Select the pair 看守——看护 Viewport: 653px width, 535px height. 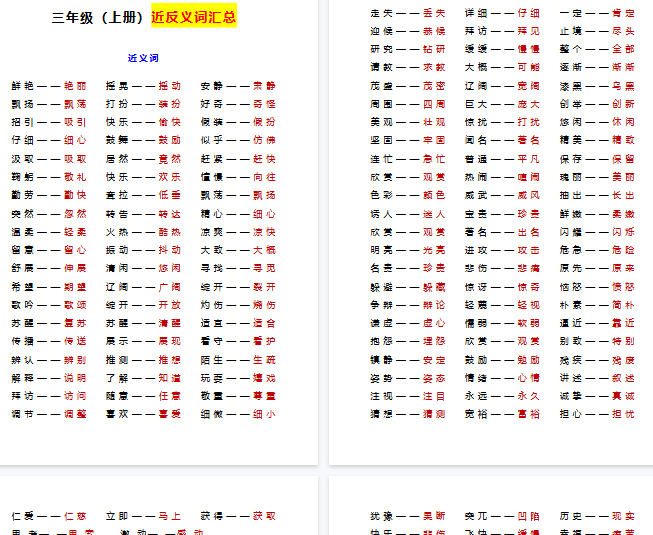point(238,341)
